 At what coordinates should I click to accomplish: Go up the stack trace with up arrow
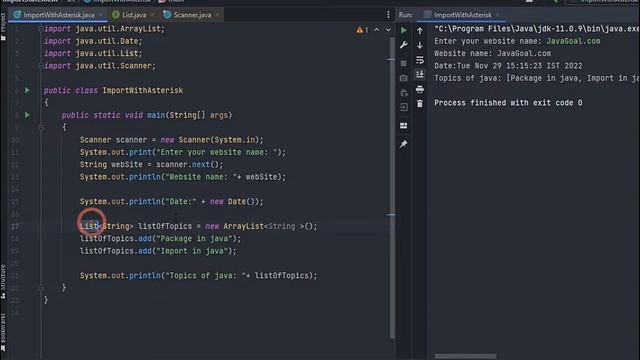pyautogui.click(x=420, y=31)
